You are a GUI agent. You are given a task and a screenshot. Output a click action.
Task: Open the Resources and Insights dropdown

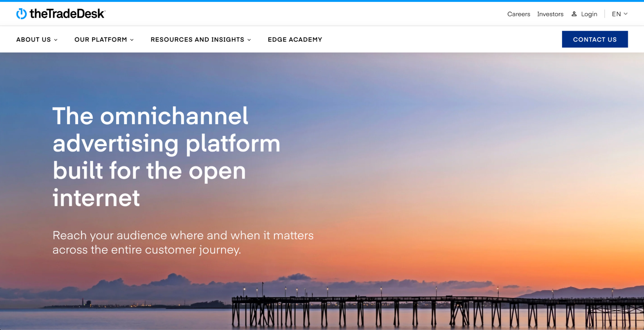[197, 39]
